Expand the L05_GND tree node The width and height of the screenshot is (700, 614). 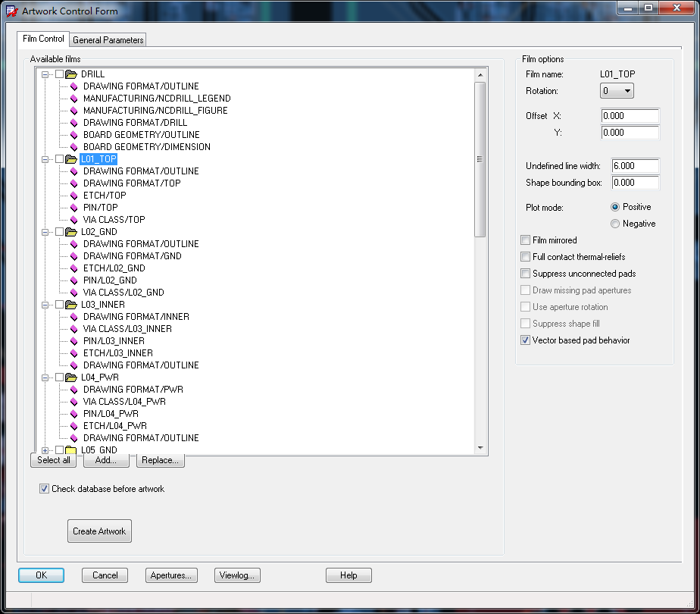point(45,450)
